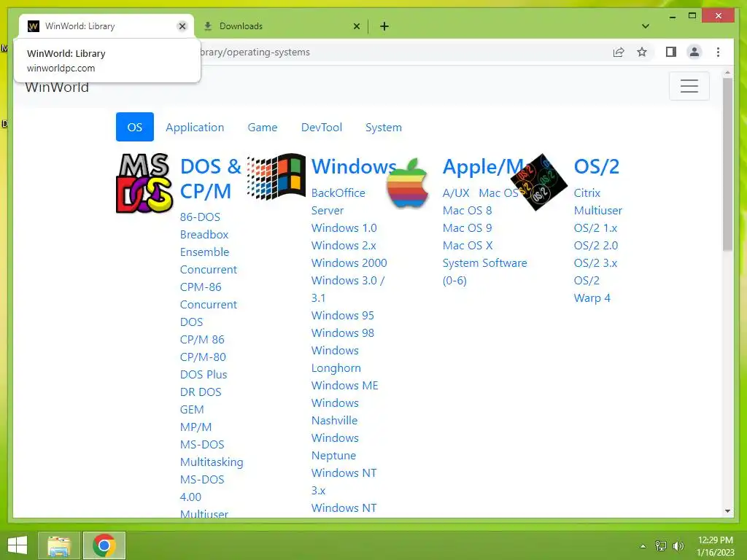The width and height of the screenshot is (747, 560).
Task: Open the OS/2 3.x link
Action: point(595,262)
